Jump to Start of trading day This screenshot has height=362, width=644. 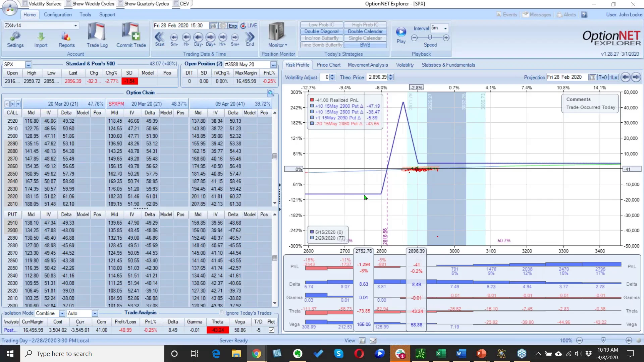click(x=160, y=39)
